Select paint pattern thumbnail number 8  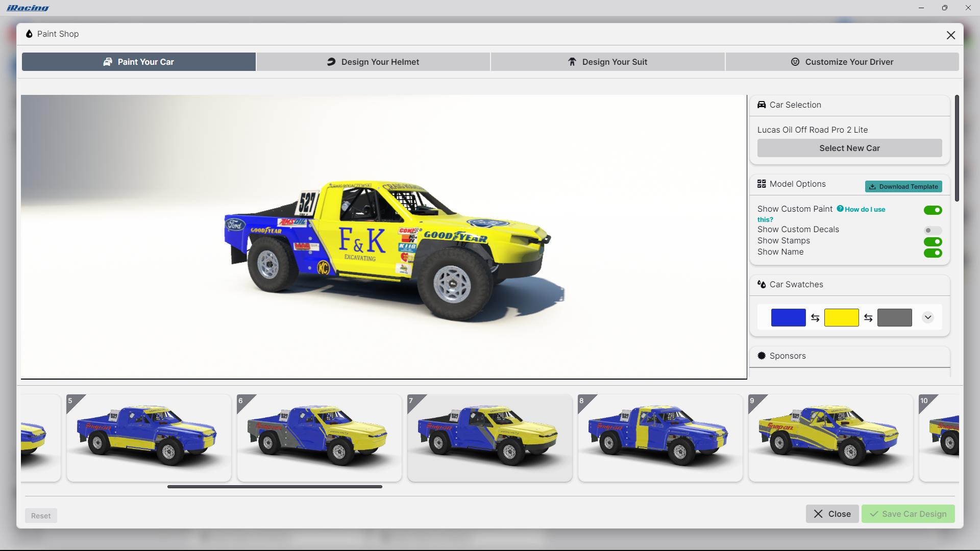pyautogui.click(x=660, y=437)
